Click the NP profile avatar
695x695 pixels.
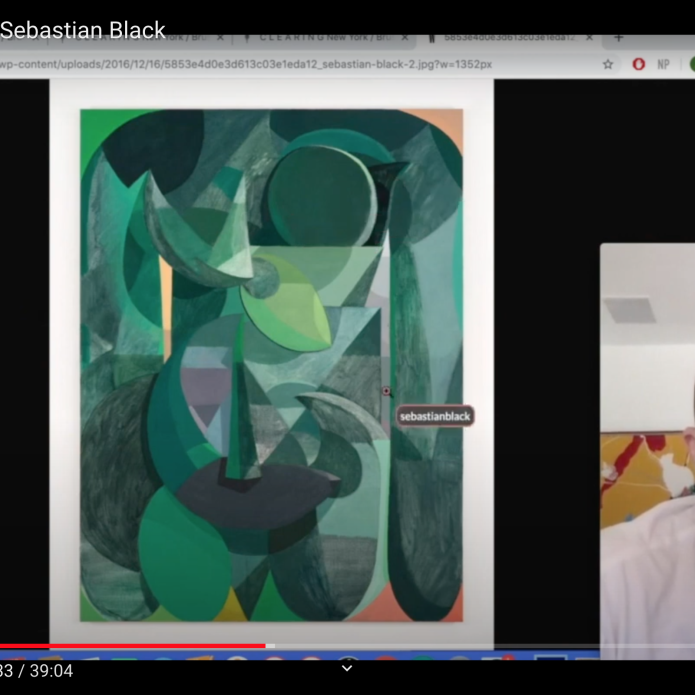[x=663, y=64]
